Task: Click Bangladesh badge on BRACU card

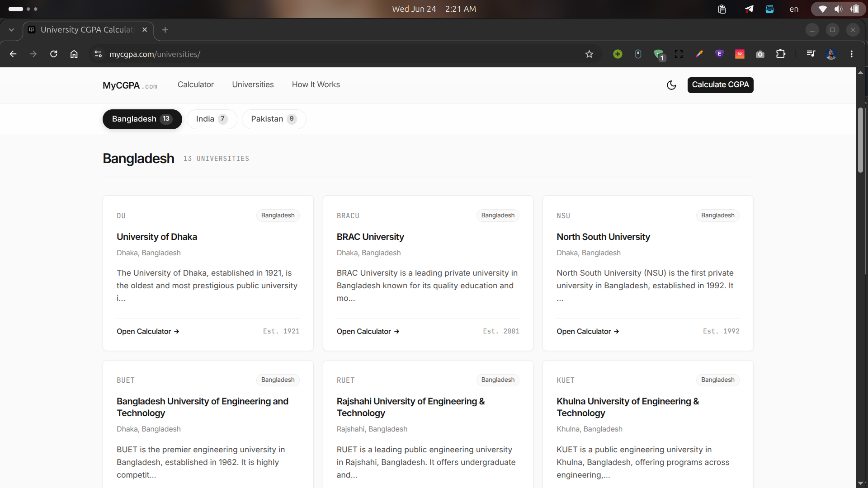Action: (x=498, y=216)
